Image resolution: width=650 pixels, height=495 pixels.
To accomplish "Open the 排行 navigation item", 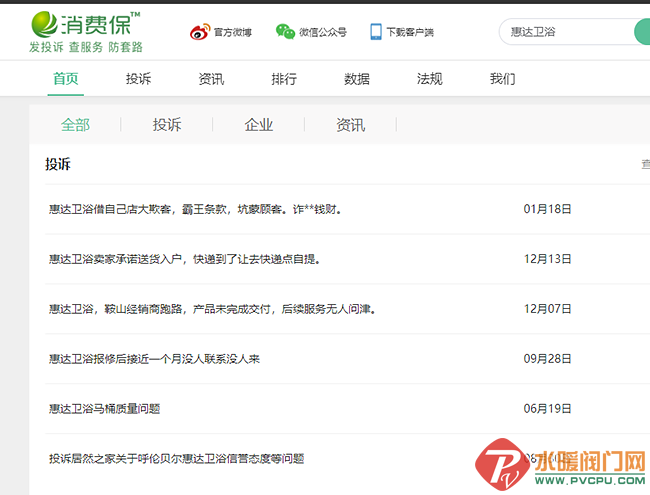I will 284,78.
